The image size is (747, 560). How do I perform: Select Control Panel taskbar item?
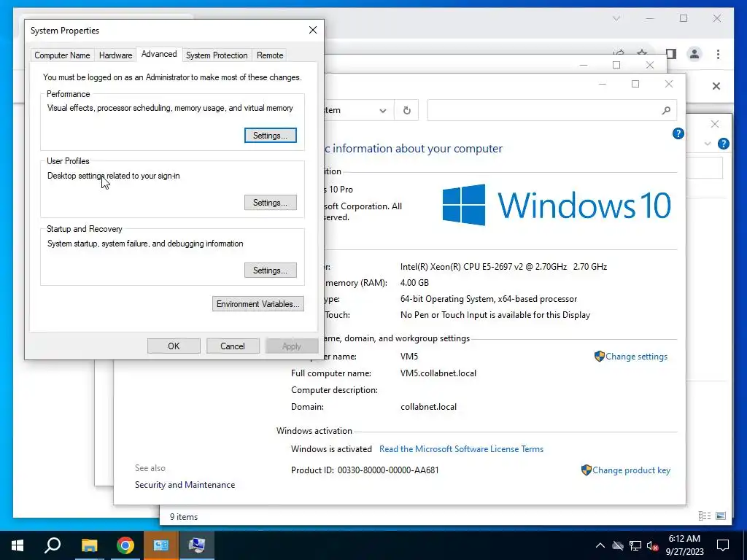[x=161, y=545]
